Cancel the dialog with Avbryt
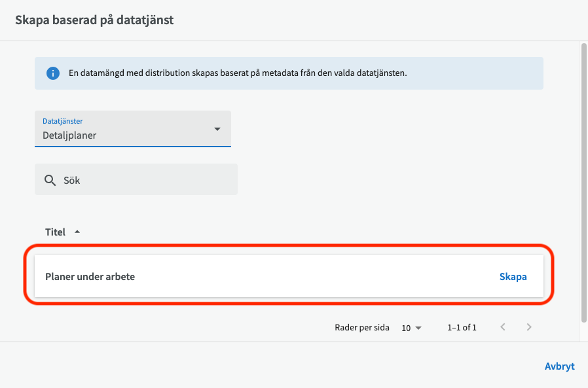Screen dimensions: 588x388 point(559,366)
